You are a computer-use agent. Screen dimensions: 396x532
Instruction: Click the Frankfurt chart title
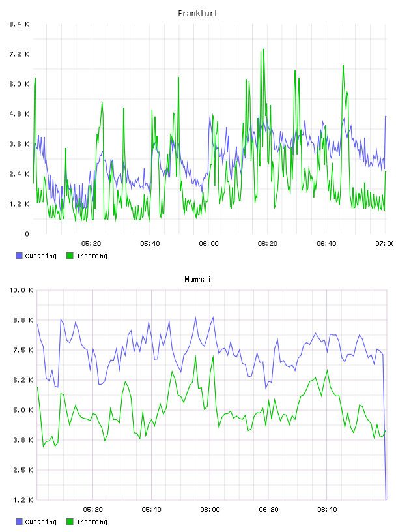(x=198, y=14)
